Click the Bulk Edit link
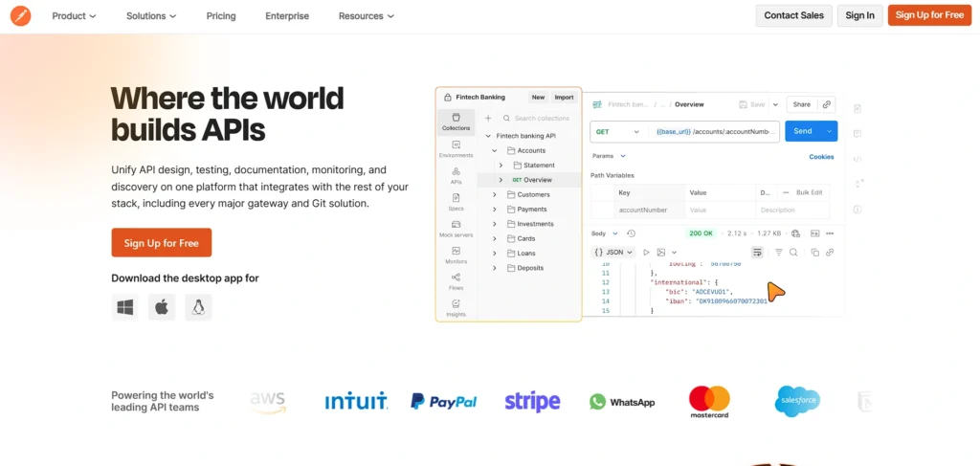This screenshot has height=466, width=980. coord(810,192)
